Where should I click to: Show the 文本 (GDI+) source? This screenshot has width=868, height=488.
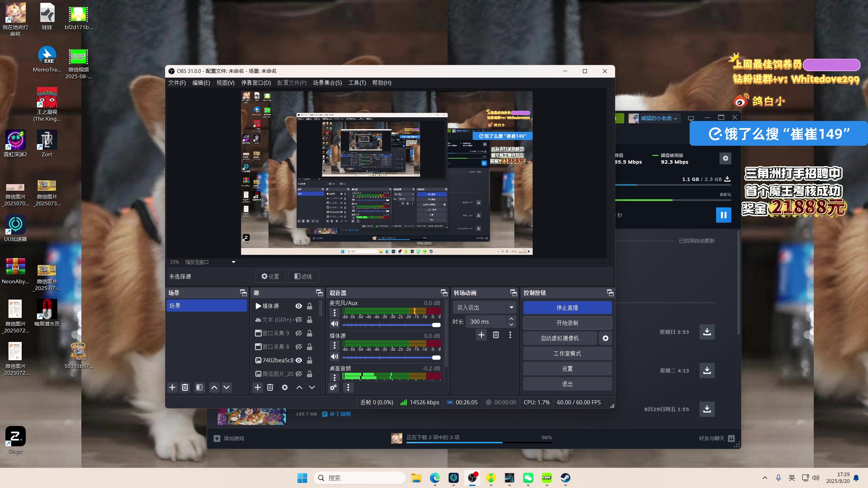click(x=299, y=320)
